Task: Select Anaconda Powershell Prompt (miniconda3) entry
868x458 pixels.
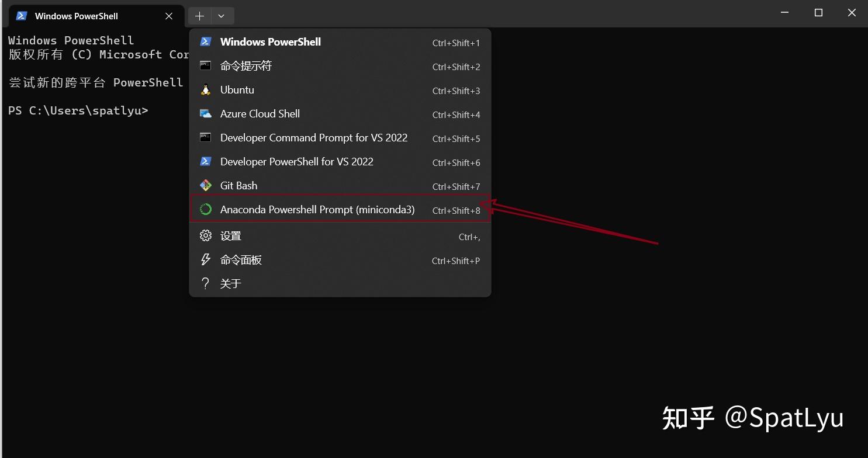Action: [x=317, y=209]
